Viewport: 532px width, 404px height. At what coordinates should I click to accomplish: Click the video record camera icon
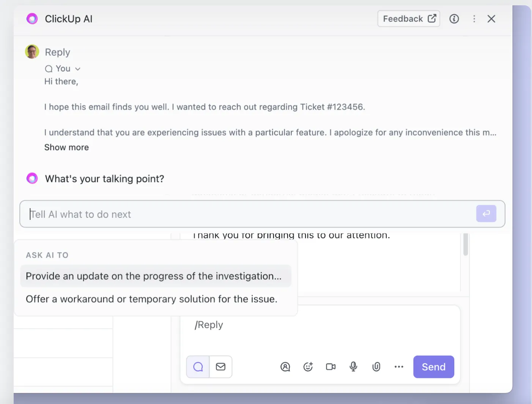click(331, 367)
